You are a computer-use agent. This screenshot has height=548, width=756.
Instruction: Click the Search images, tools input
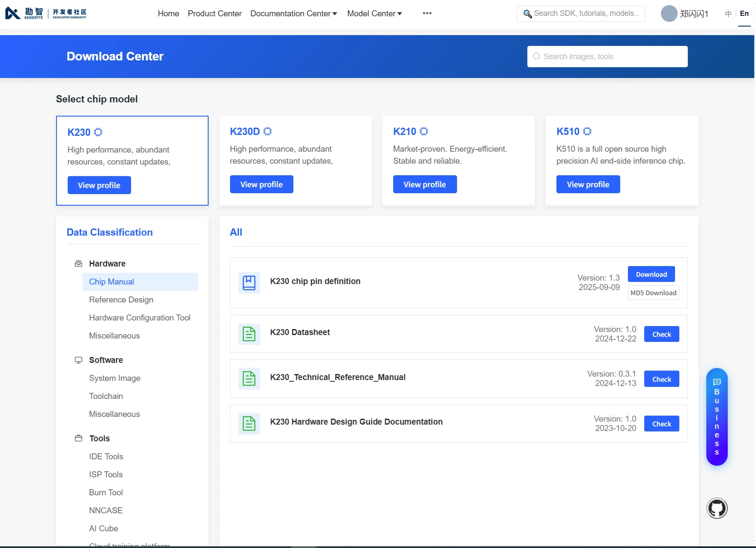pyautogui.click(x=607, y=57)
